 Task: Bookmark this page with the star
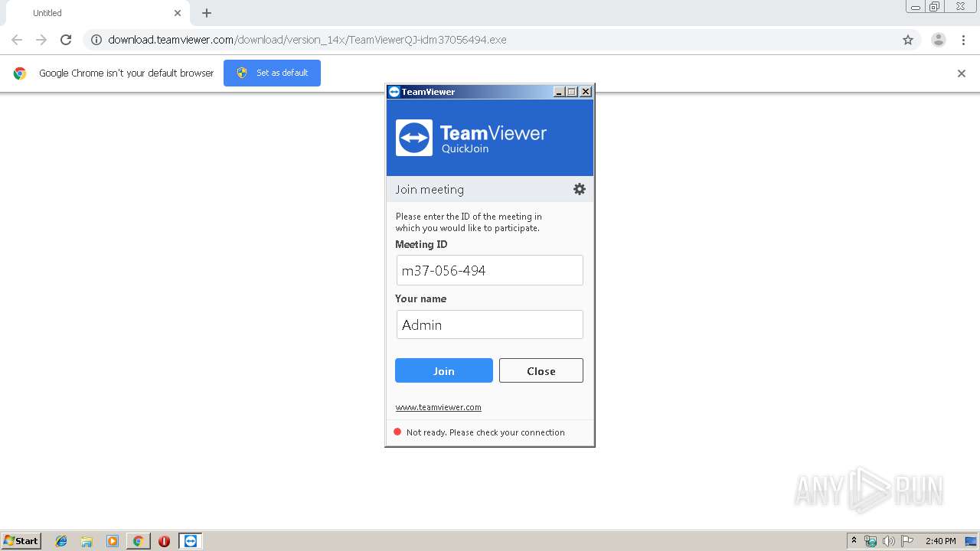coord(908,40)
